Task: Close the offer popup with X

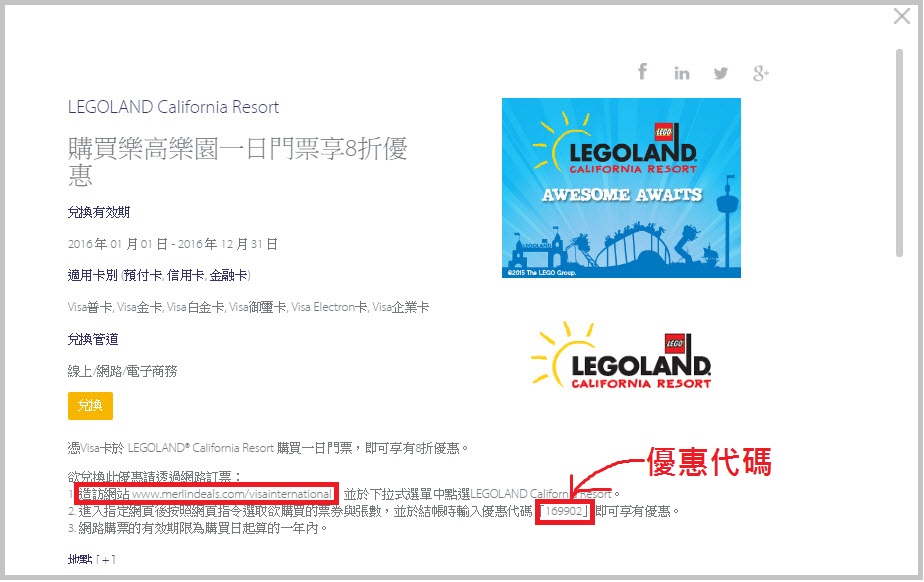Action: click(x=901, y=16)
